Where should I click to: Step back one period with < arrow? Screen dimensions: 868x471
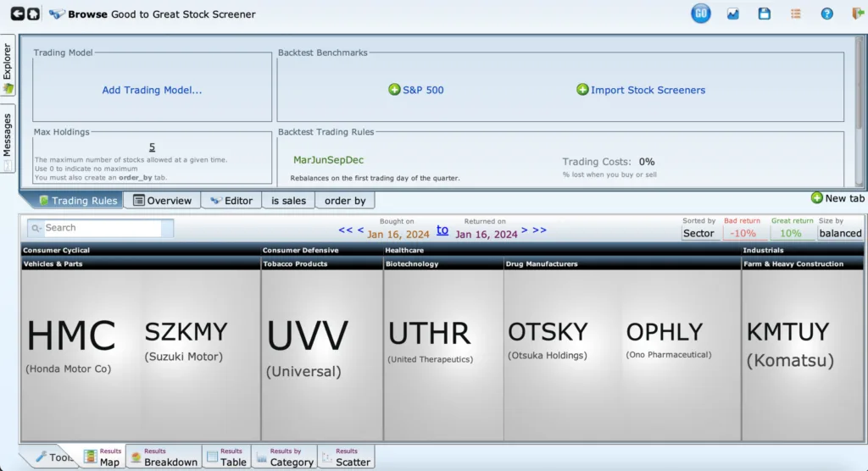click(x=360, y=230)
